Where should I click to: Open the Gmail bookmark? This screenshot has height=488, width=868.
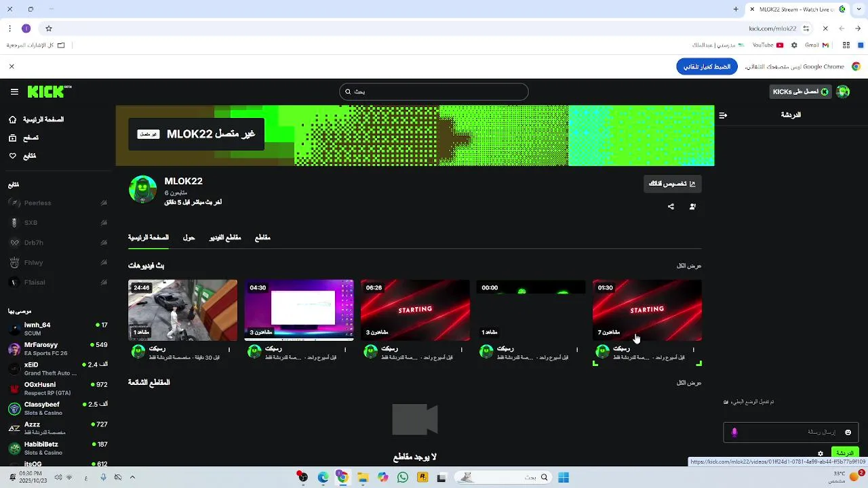click(817, 45)
